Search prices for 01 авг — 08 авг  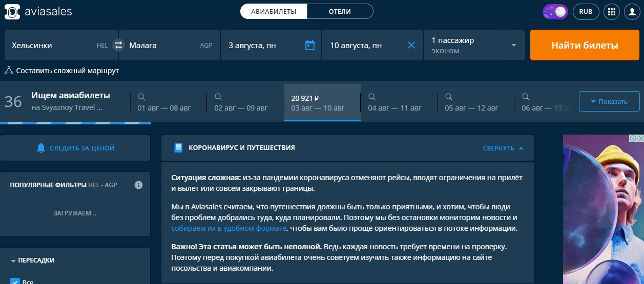coord(169,102)
